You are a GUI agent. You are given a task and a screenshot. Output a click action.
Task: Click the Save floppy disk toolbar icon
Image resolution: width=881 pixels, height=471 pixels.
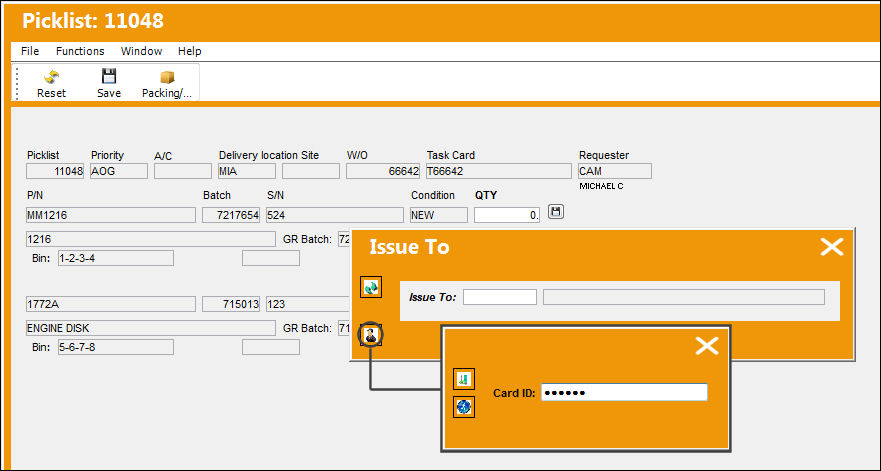click(108, 76)
